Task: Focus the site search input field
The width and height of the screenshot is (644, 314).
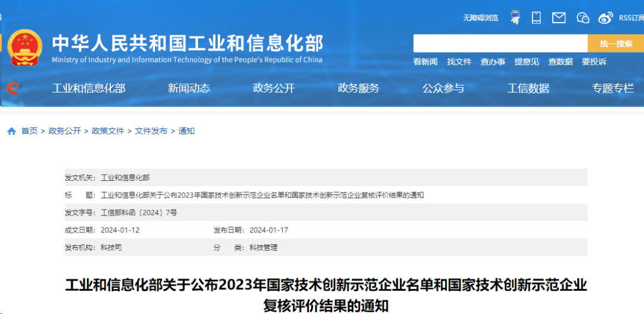Action: [x=500, y=44]
